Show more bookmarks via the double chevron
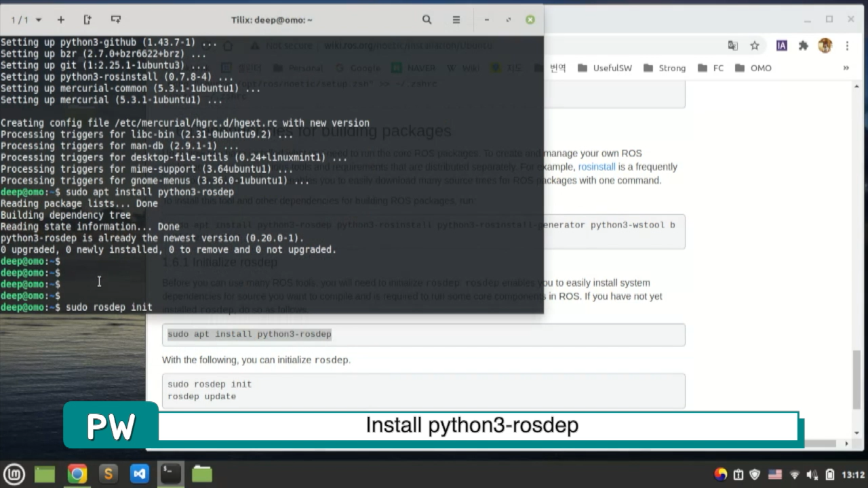This screenshot has height=488, width=868. pos(846,68)
